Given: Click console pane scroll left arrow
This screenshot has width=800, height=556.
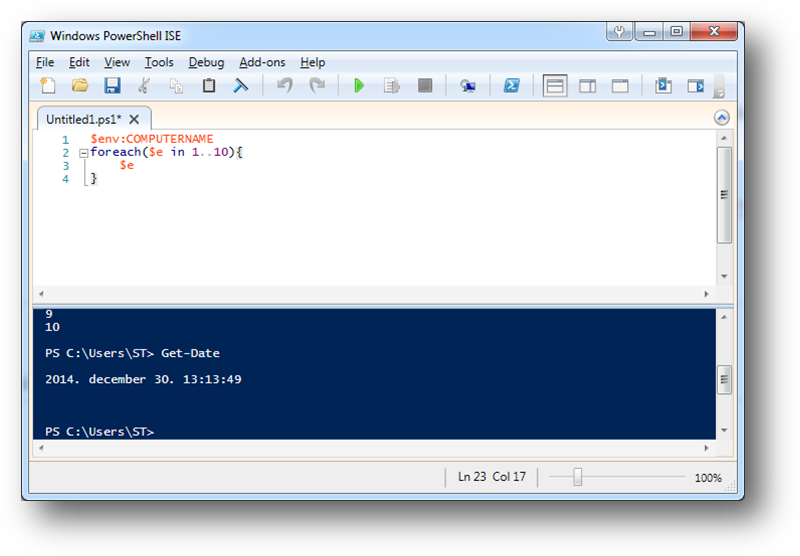Looking at the screenshot, I should coord(41,448).
